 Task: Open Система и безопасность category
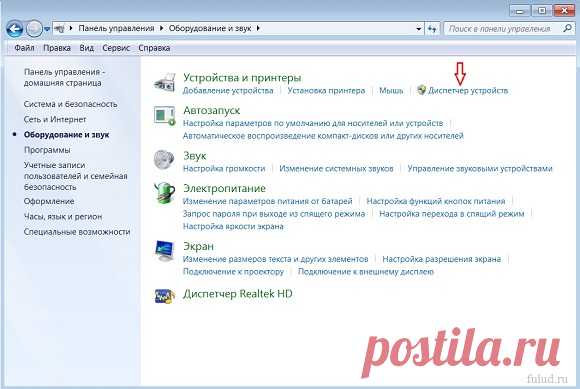coord(70,104)
